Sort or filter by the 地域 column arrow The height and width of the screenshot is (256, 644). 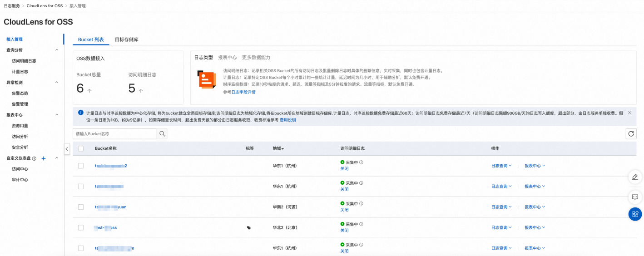pyautogui.click(x=282, y=149)
